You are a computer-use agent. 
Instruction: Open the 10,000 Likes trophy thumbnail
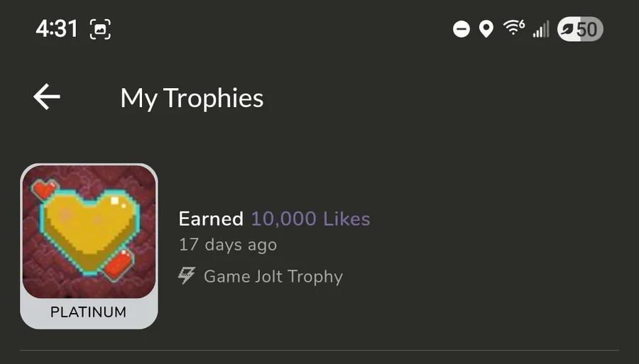[89, 246]
